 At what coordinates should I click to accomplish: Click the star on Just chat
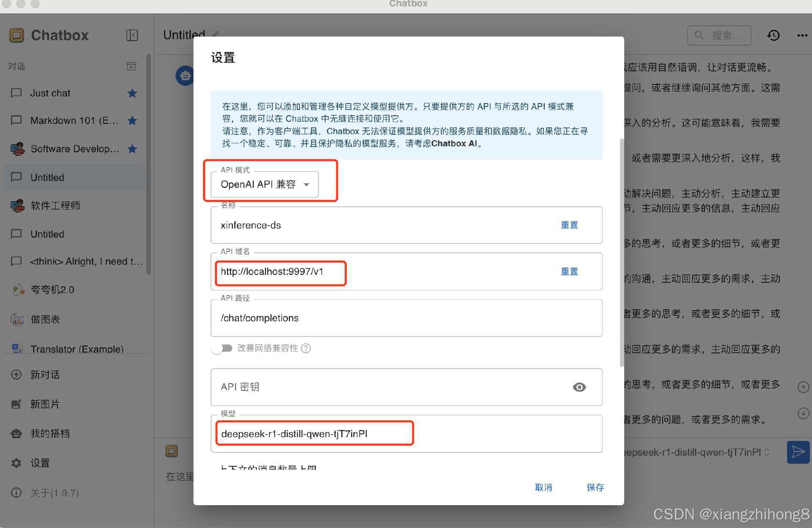tap(132, 93)
